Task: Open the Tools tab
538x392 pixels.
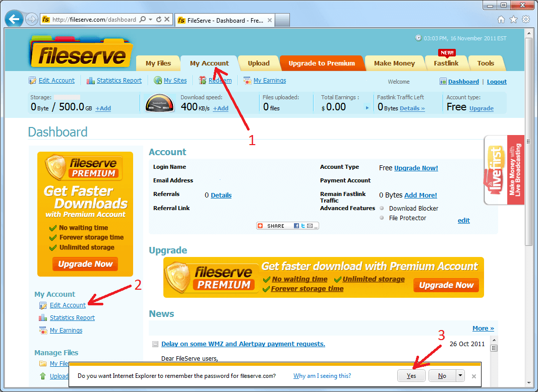Action: pyautogui.click(x=486, y=63)
